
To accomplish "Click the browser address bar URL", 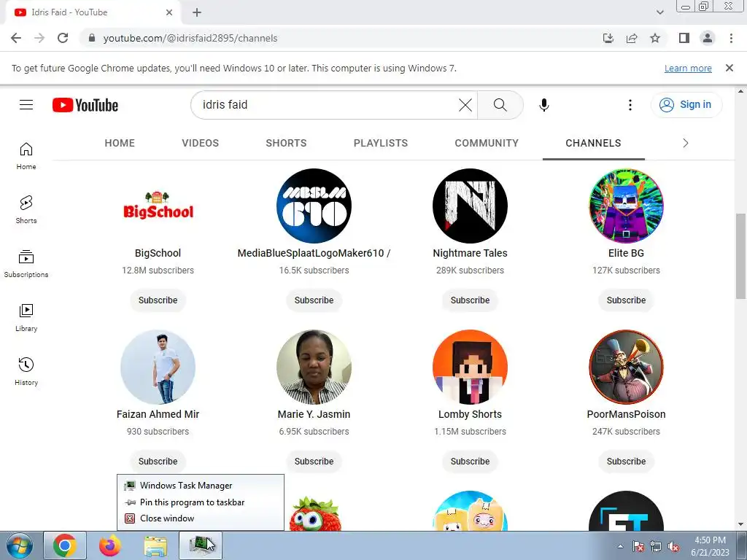I will tap(190, 38).
